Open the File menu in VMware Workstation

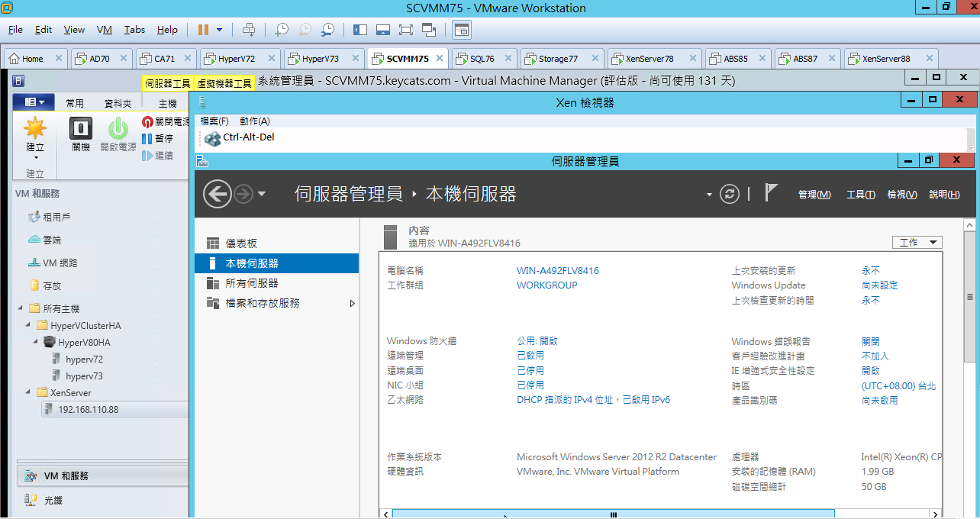pyautogui.click(x=15, y=30)
